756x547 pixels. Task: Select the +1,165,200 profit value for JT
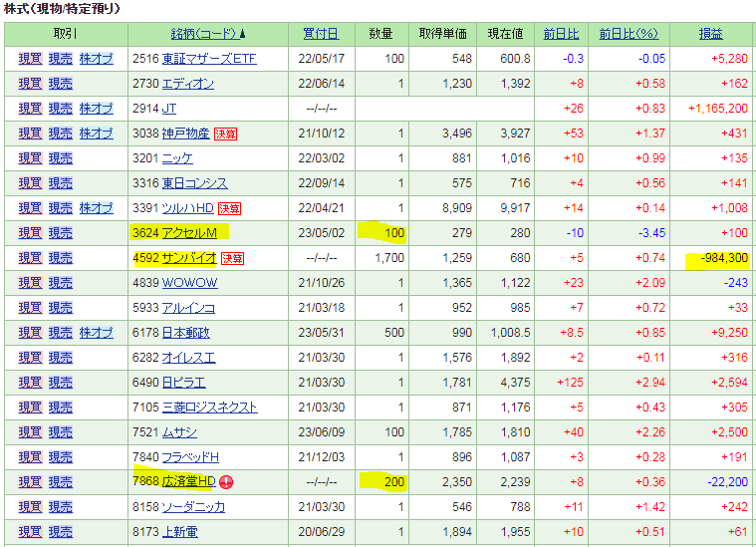click(718, 109)
